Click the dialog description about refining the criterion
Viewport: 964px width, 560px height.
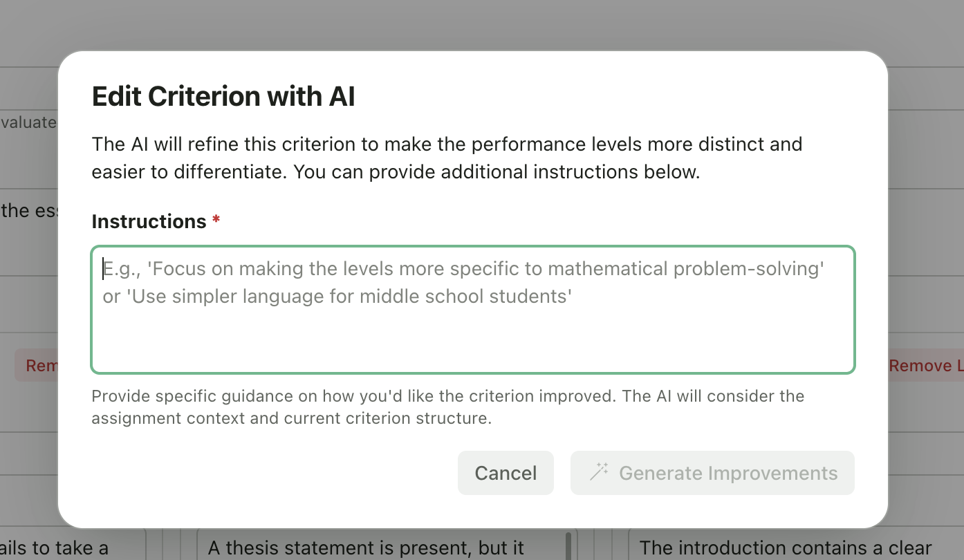447,158
